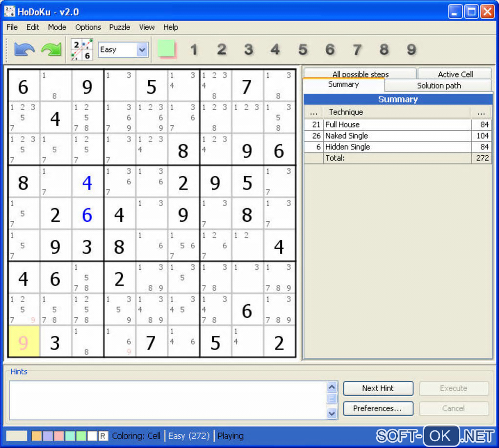This screenshot has height=448, width=499.
Task: Open the Help menu
Action: (171, 27)
